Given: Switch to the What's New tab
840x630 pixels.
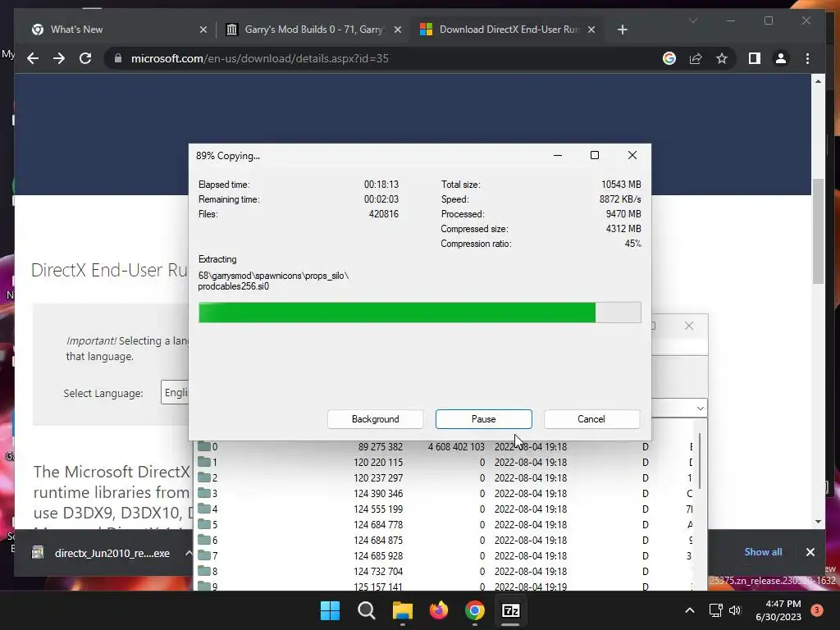Looking at the screenshot, I should coord(118,30).
